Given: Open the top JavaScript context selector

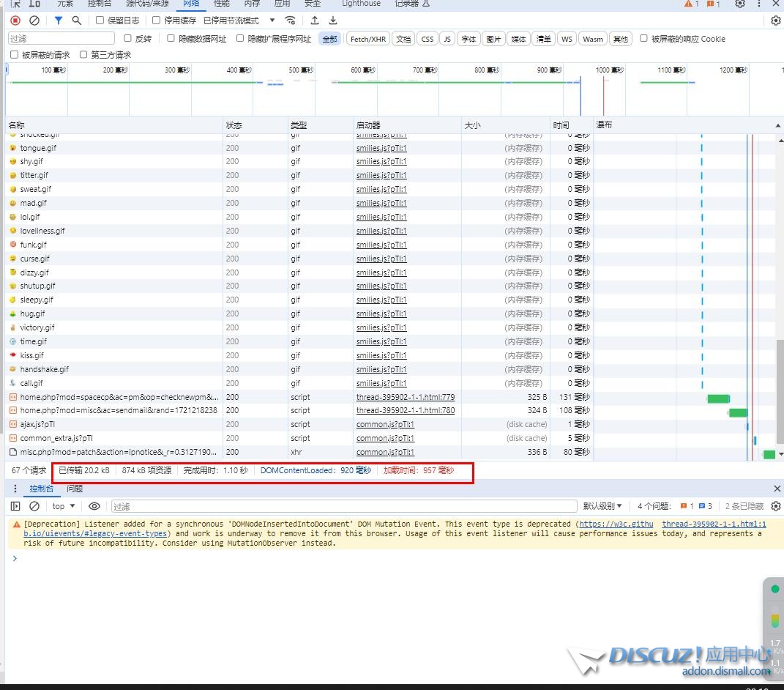Looking at the screenshot, I should (x=64, y=506).
